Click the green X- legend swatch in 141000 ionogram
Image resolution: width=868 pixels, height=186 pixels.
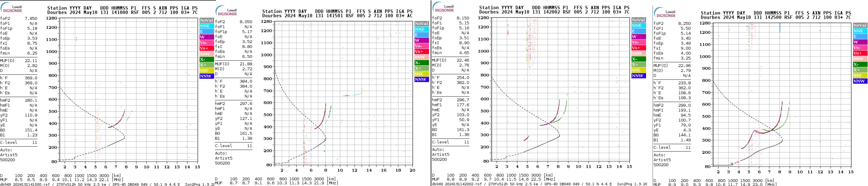(206, 59)
